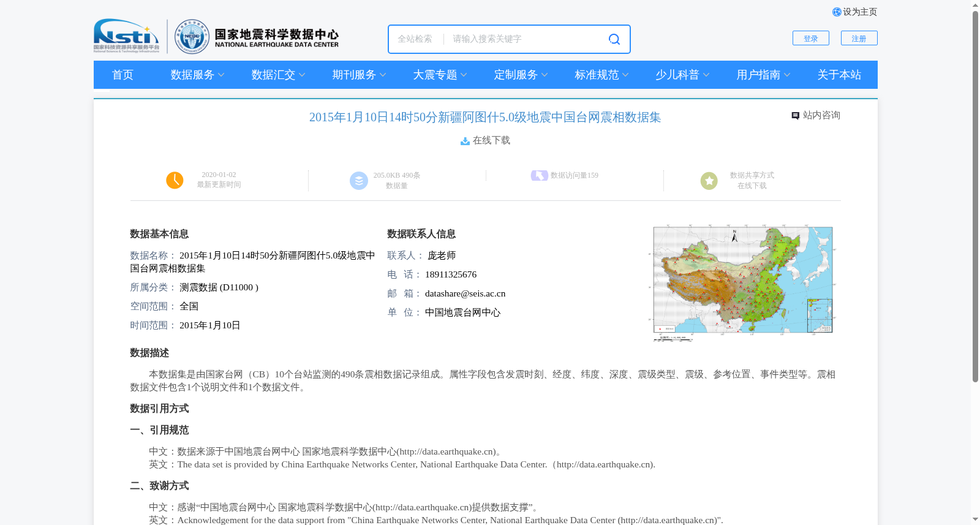Click the 登录 login button
Viewport: 980px width, 525px height.
coord(811,38)
